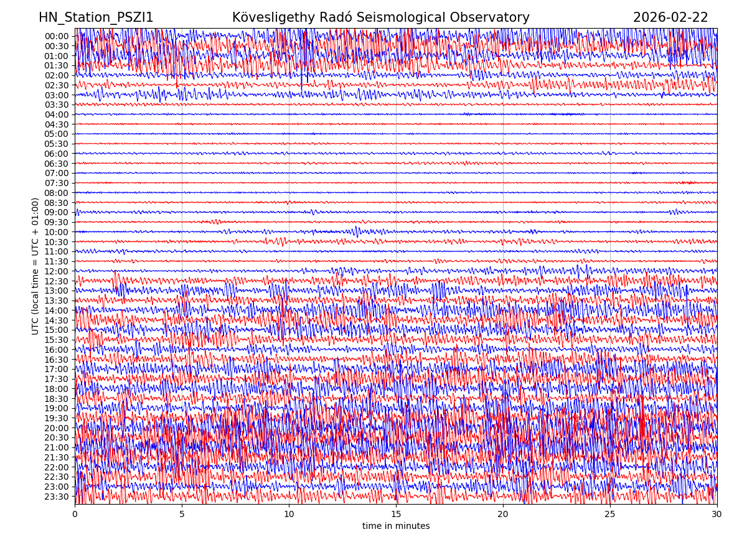Click the 15 minute tick label
747x560 pixels.
pos(396,515)
